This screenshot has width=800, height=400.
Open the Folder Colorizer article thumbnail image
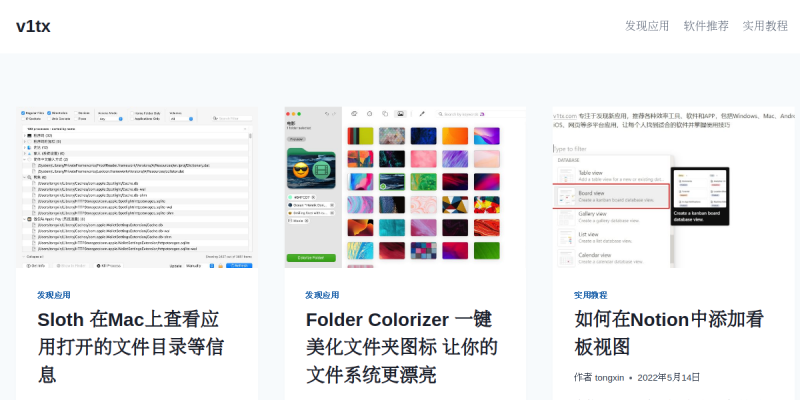405,187
